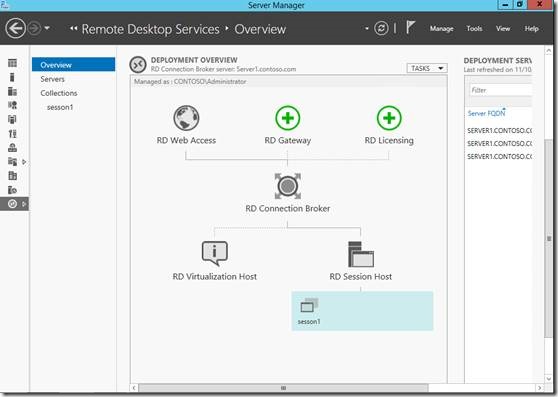Open Local Server icon in left sidebar
558x397 pixels.
point(12,77)
